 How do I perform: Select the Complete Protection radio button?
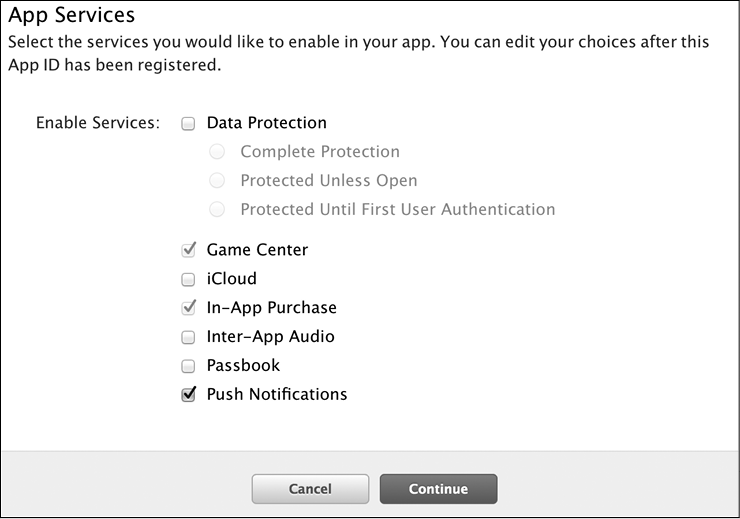tap(217, 153)
